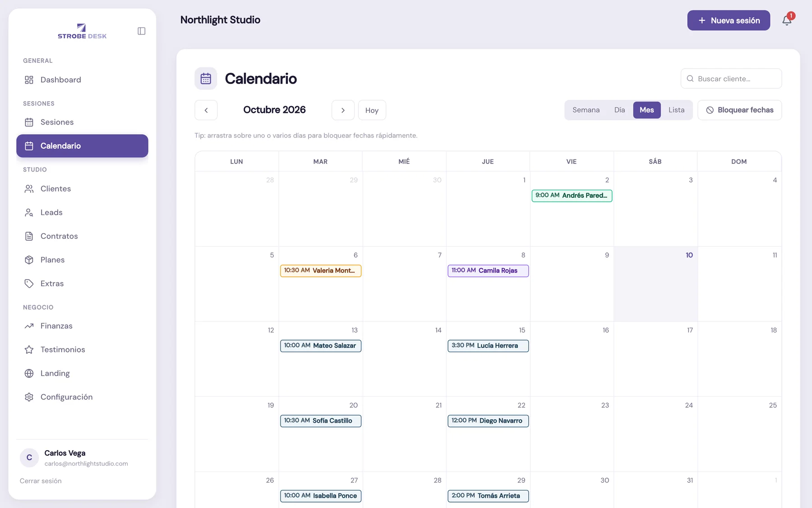Open Andrés Pared 9:00 AM session
Image resolution: width=812 pixels, height=508 pixels.
572,196
